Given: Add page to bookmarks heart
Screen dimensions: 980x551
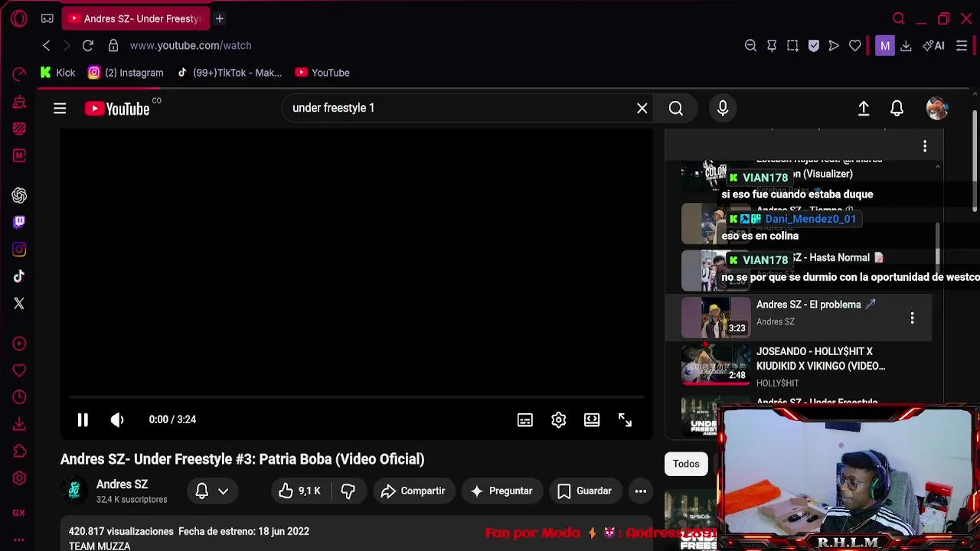Looking at the screenshot, I should pyautogui.click(x=855, y=46).
